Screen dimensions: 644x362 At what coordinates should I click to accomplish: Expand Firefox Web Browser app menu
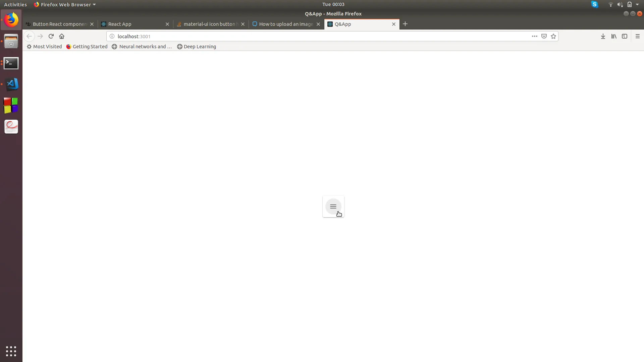(65, 4)
